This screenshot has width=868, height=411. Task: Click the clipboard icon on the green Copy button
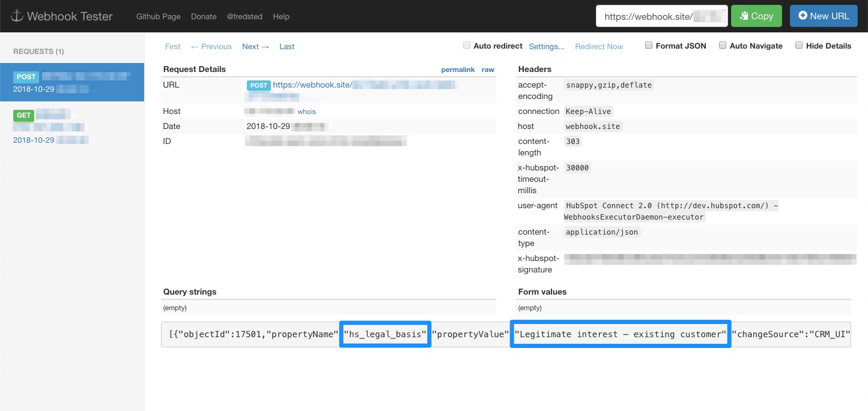(744, 16)
